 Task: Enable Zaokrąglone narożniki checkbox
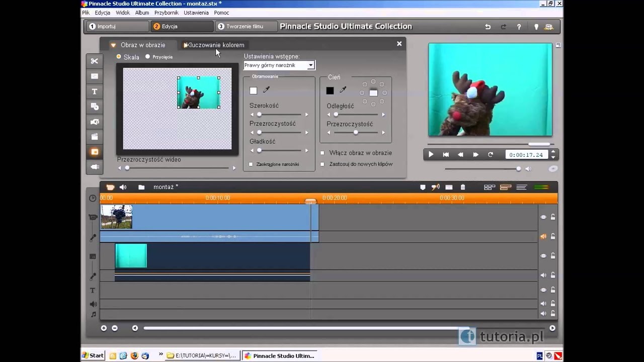pyautogui.click(x=251, y=164)
